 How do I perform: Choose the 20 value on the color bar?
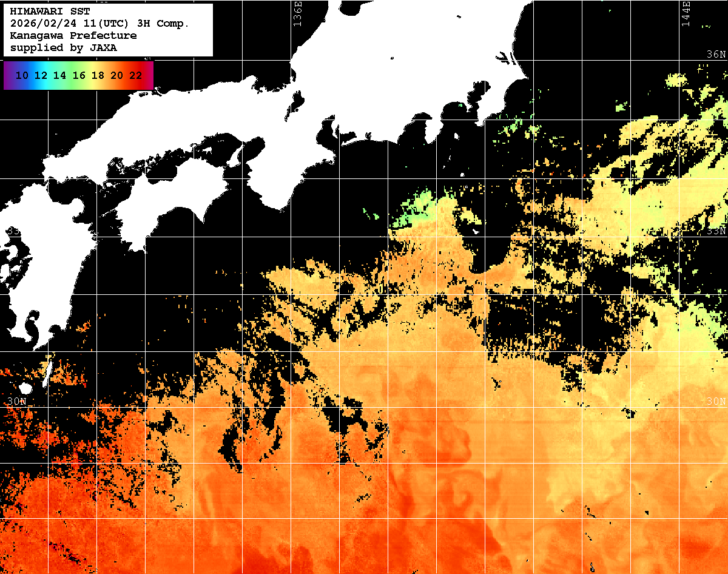(x=116, y=76)
